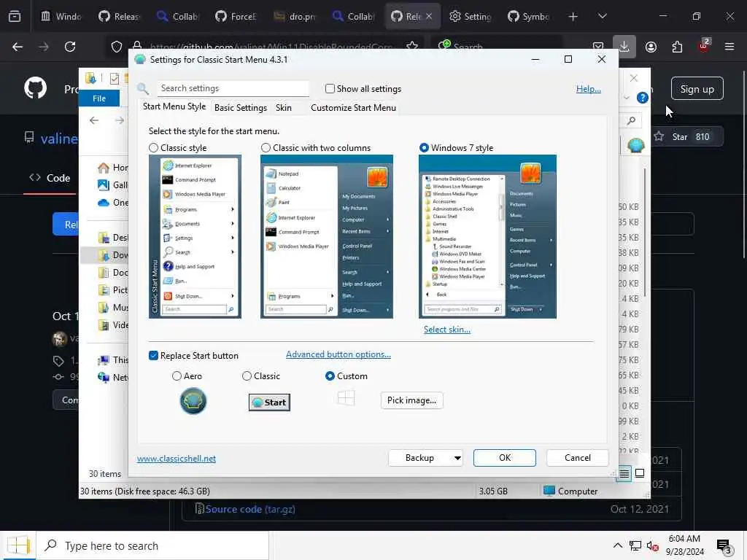Click the Type here to search taskbar box
This screenshot has width=747, height=560.
[x=153, y=545]
